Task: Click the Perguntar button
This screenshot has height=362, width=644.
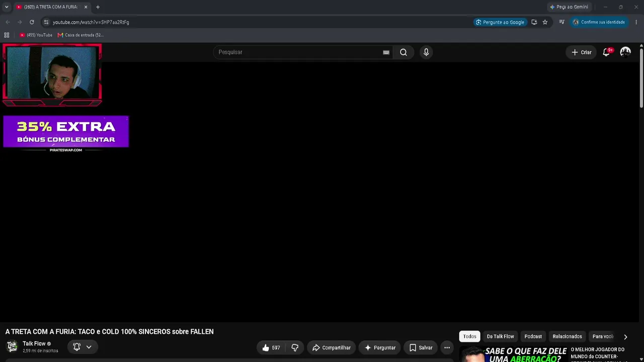Action: [380, 348]
